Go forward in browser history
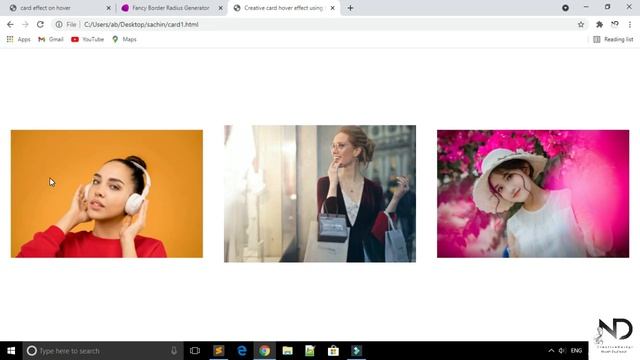The image size is (640, 360). pos(25,24)
